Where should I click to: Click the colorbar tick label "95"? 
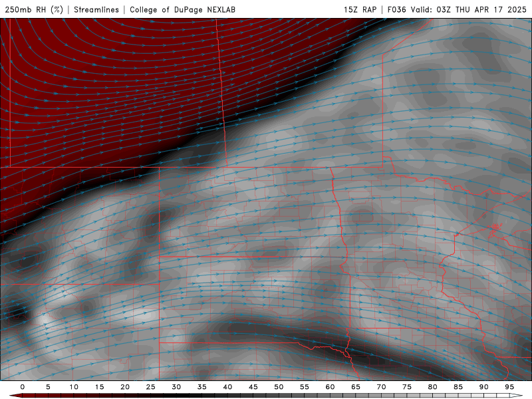pos(509,387)
